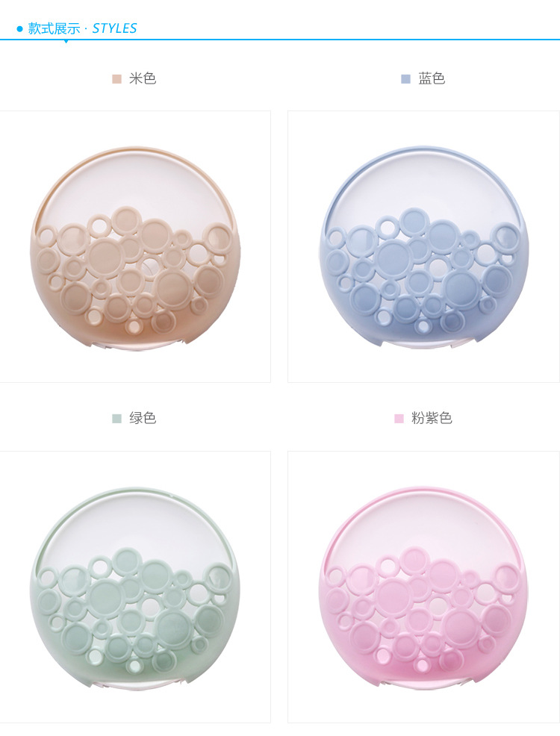Click the white area above the pink holder
The width and height of the screenshot is (560, 736).
(x=424, y=469)
